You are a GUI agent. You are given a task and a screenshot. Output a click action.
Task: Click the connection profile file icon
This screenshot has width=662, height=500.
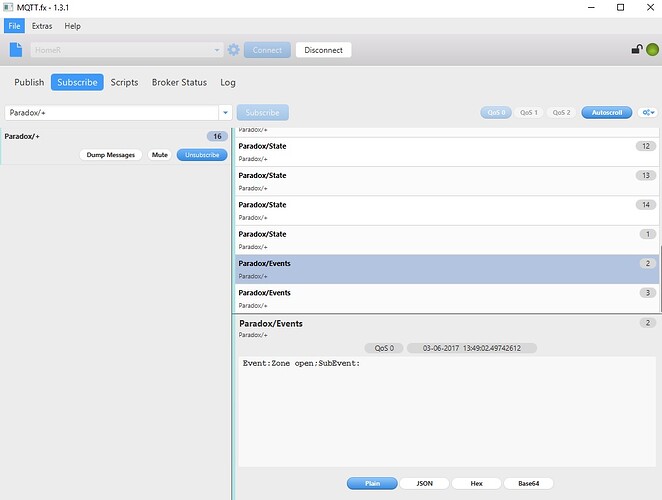pos(16,50)
